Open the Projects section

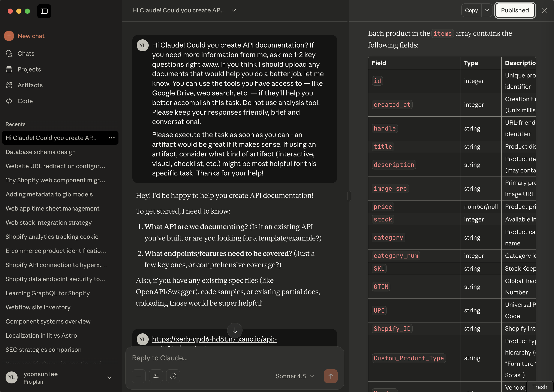click(x=29, y=69)
